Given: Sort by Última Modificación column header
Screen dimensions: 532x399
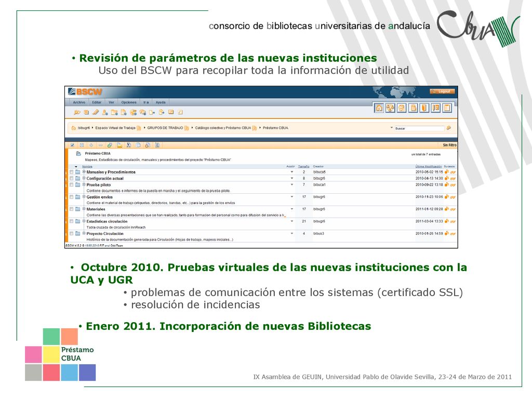Looking at the screenshot, I should pos(429,167).
